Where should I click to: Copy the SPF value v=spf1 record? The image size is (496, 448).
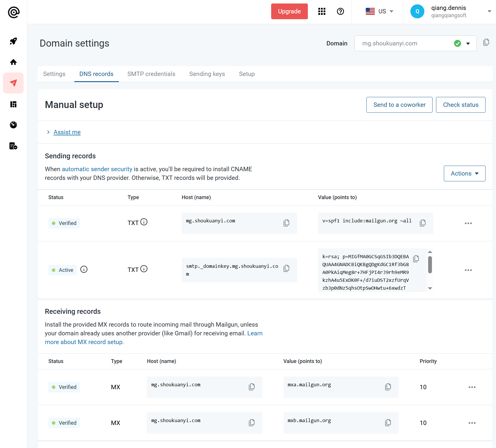coord(423,223)
